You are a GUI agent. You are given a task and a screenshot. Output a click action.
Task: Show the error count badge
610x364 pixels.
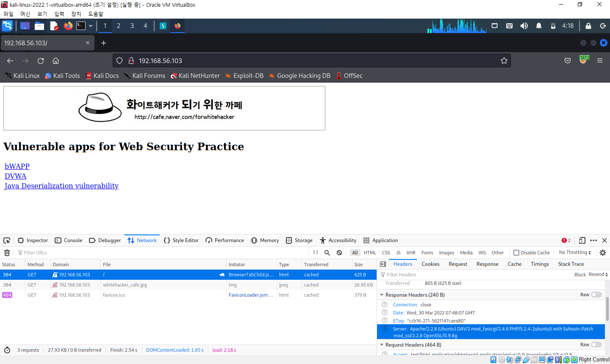click(x=566, y=240)
